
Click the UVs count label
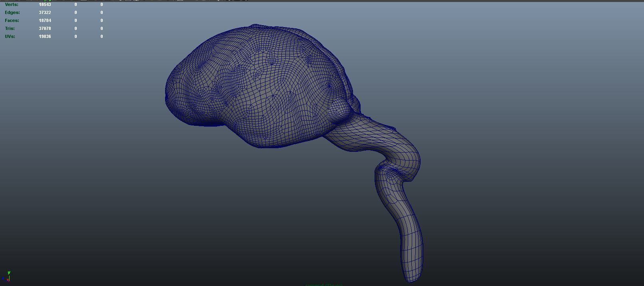[10, 36]
